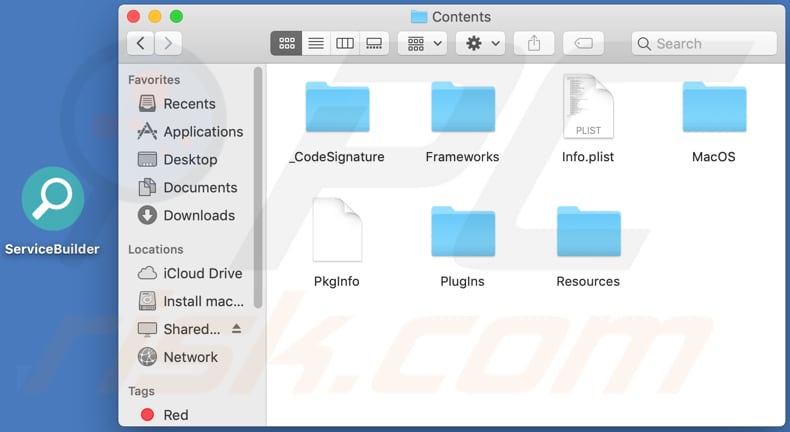Eject the Shared volume in sidebar

coord(237,329)
